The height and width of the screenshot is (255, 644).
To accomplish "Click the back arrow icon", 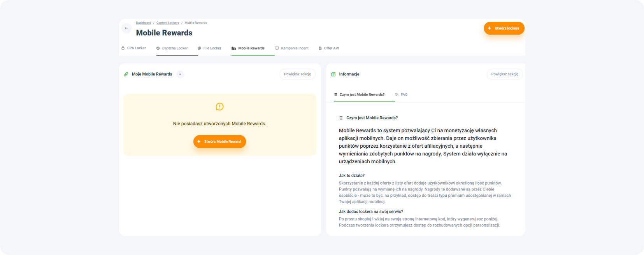I will coord(126,28).
